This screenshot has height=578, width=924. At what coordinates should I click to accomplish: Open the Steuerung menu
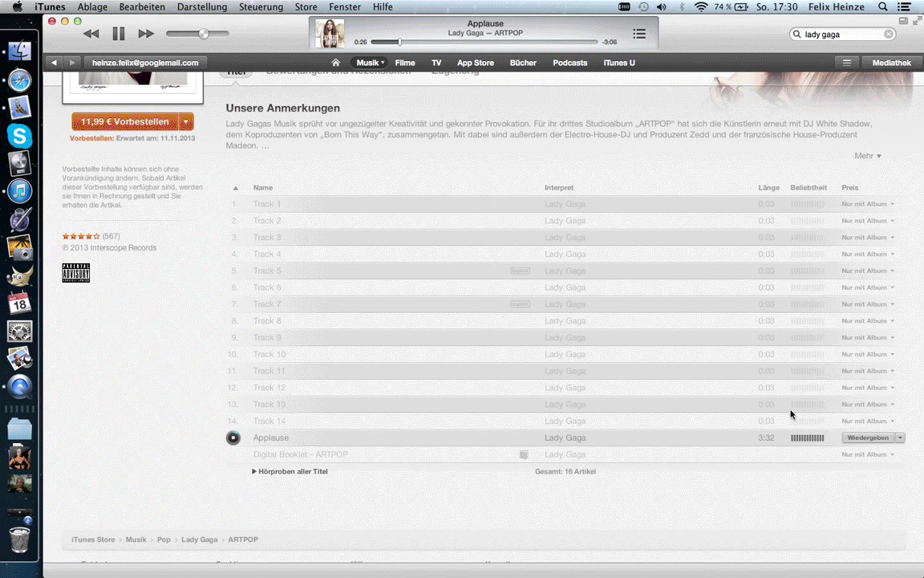[261, 7]
